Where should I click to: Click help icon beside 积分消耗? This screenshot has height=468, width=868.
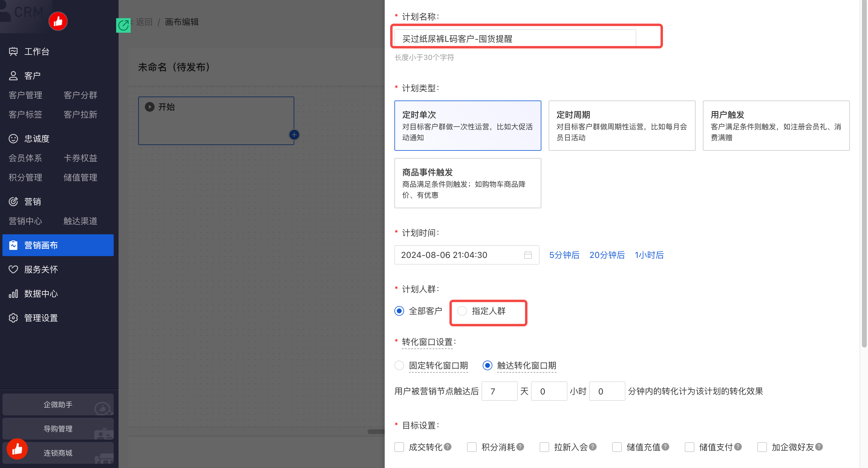tap(520, 447)
